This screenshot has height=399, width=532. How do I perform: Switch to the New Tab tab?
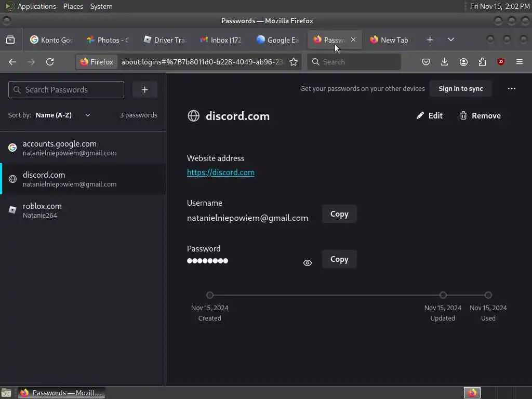[x=389, y=40]
